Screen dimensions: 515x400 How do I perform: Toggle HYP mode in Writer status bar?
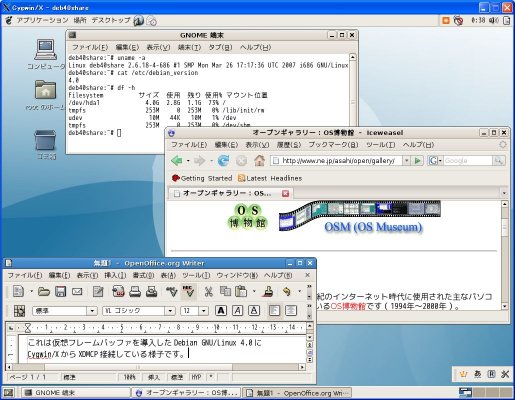[x=196, y=377]
